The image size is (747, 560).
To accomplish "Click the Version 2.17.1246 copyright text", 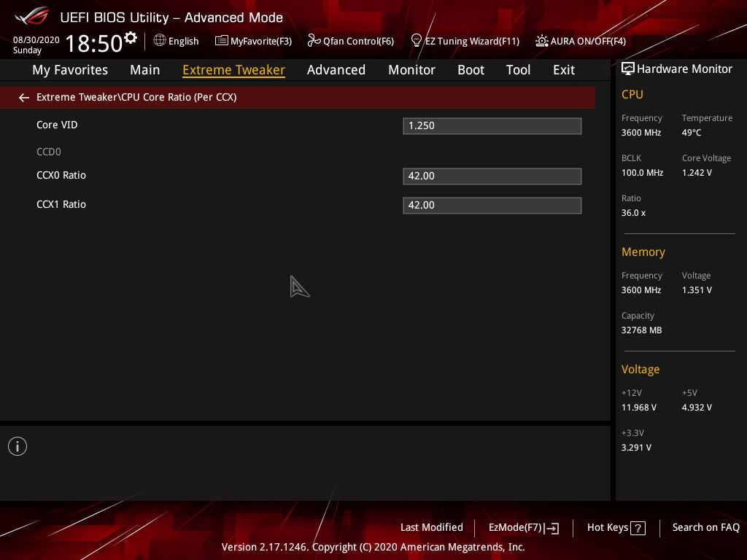I will (x=373, y=547).
